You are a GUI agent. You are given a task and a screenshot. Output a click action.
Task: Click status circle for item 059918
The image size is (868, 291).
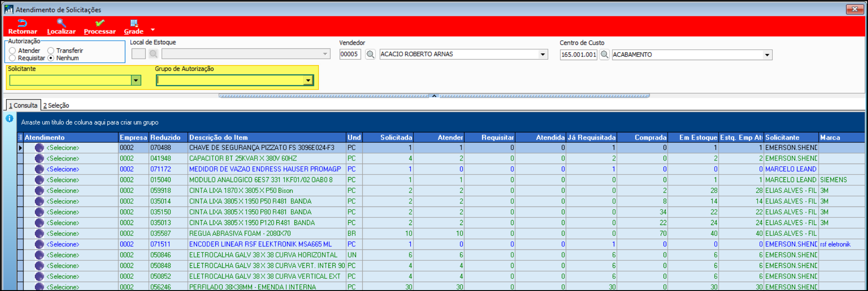pos(39,191)
